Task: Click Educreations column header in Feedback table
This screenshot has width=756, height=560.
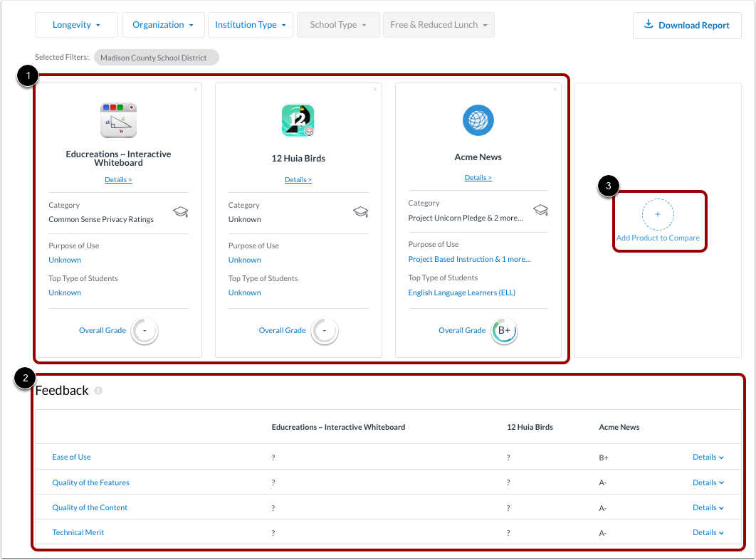Action: point(338,427)
